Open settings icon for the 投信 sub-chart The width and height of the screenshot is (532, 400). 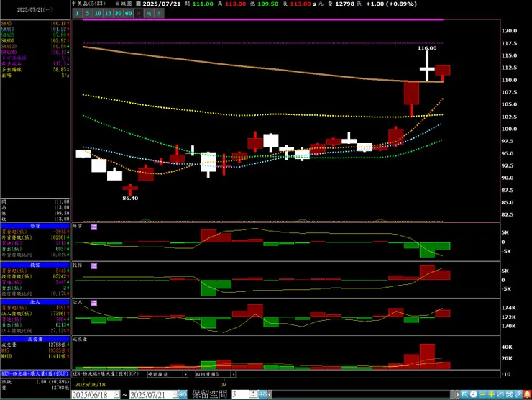94,266
